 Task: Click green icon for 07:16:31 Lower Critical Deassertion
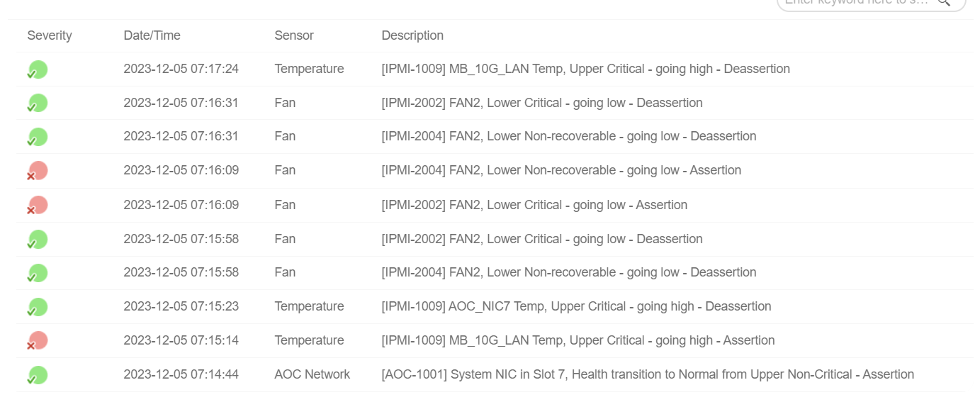(x=38, y=104)
